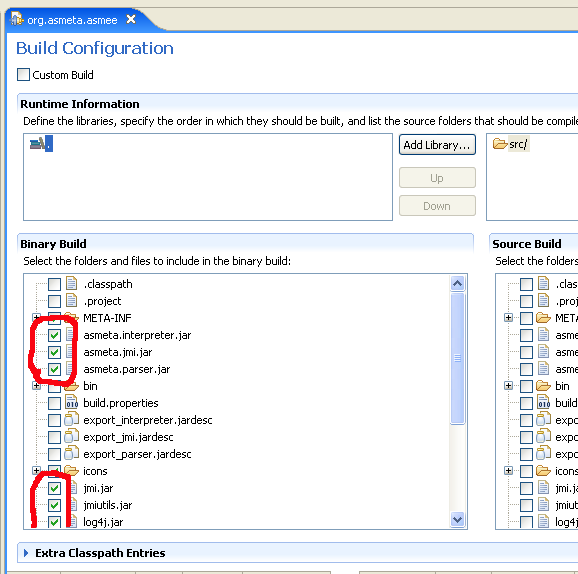Check export_jmi.jardesc in Binary Build
Screen dimensions: 578x574
tap(55, 437)
